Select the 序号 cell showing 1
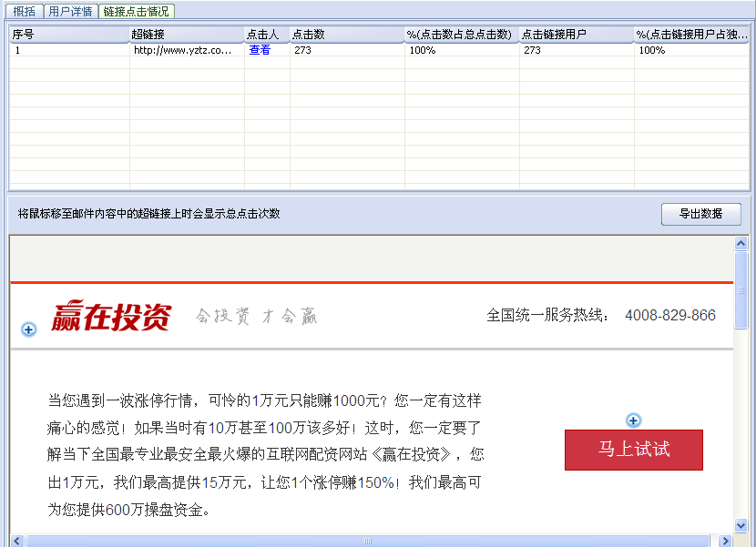Image resolution: width=756 pixels, height=547 pixels. coord(69,50)
